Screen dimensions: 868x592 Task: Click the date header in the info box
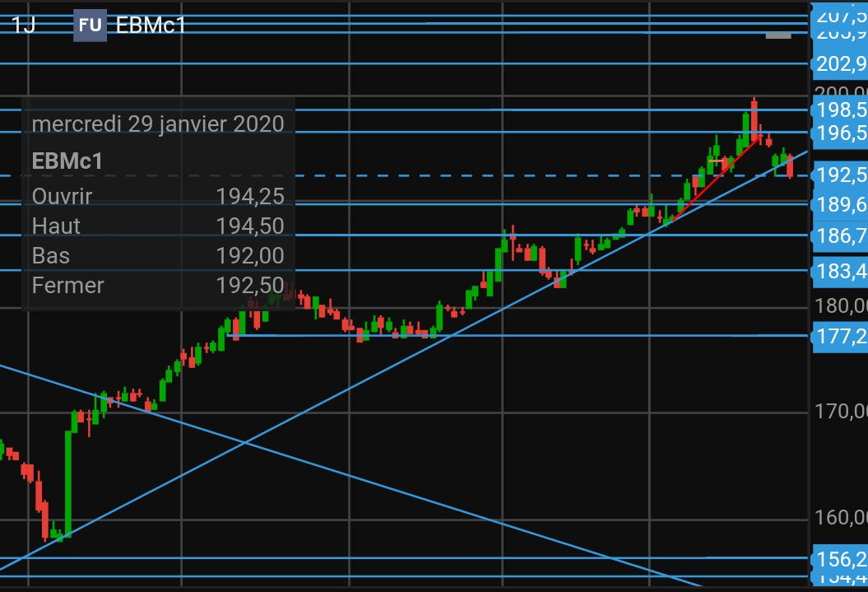point(157,124)
